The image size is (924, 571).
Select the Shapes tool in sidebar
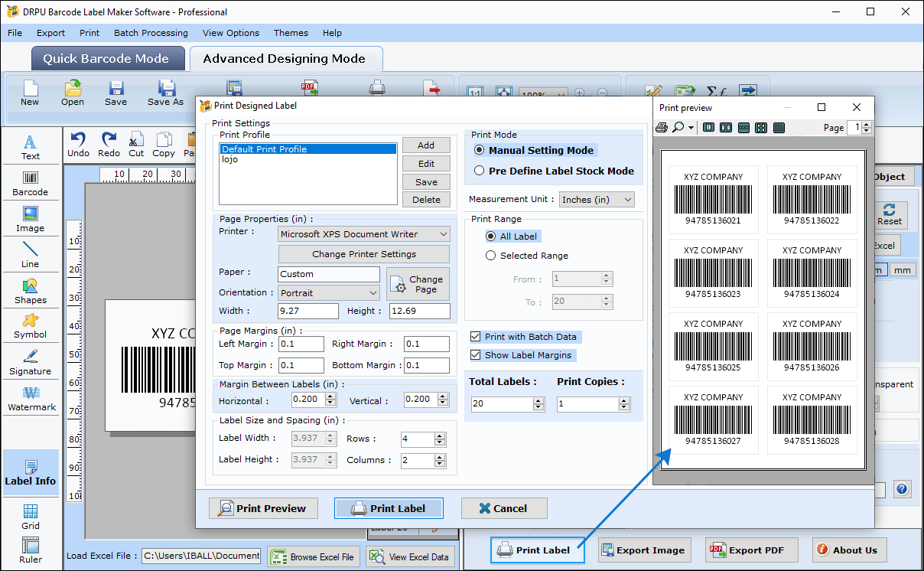click(31, 292)
